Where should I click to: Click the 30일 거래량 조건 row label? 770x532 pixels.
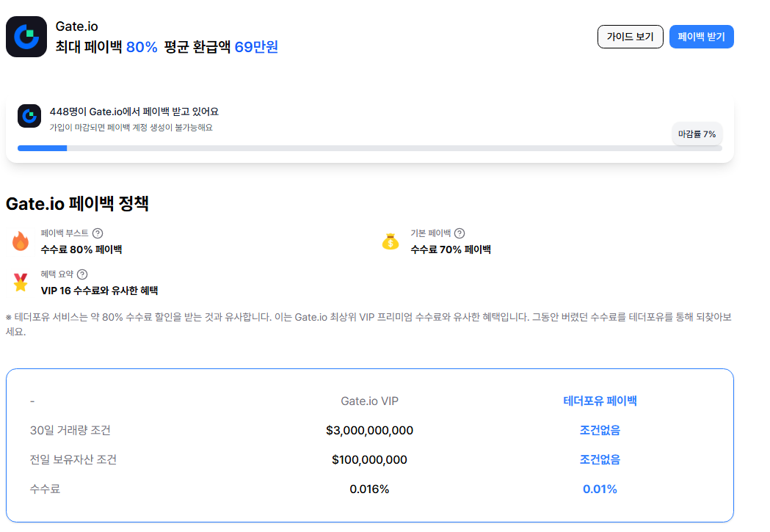(x=70, y=431)
